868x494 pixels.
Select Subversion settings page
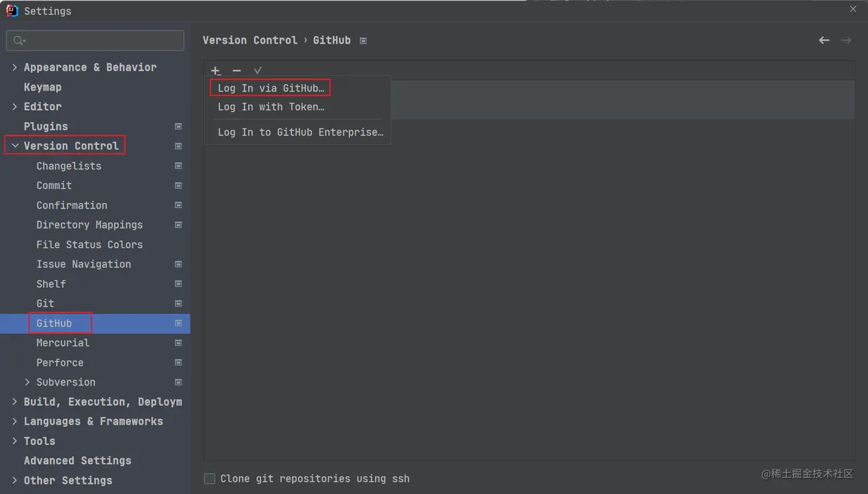[66, 382]
